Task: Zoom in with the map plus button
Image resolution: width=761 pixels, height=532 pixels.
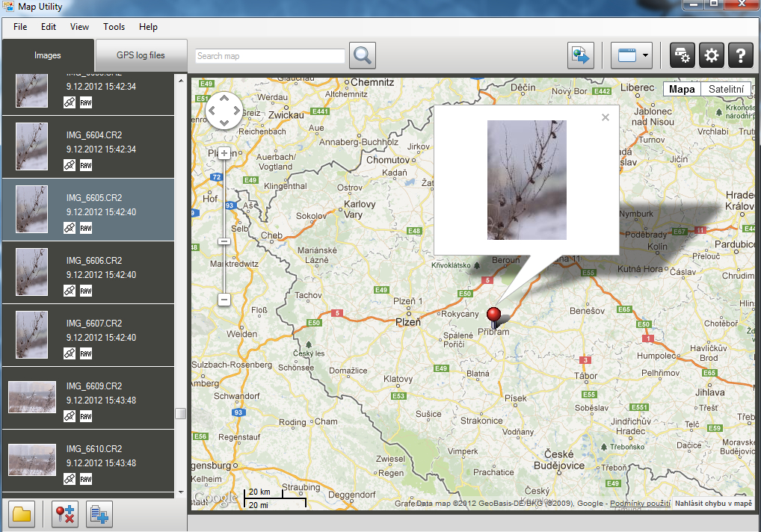Action: (224, 154)
